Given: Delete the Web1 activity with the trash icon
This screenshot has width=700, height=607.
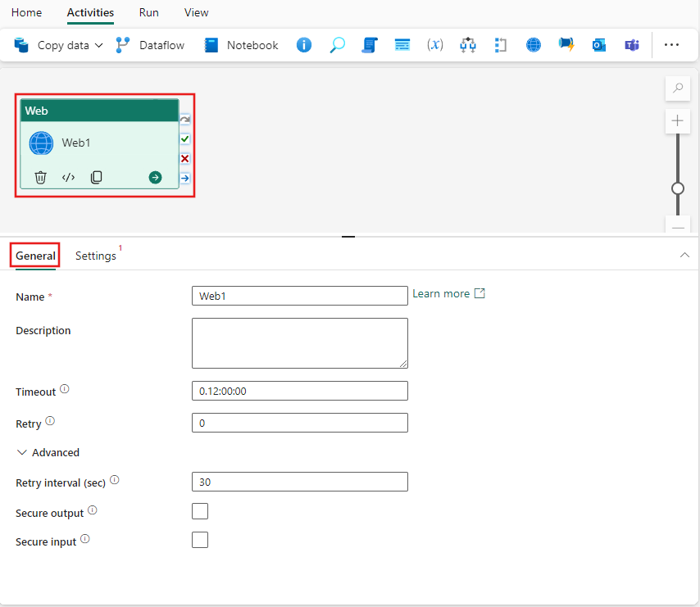Looking at the screenshot, I should tap(40, 177).
